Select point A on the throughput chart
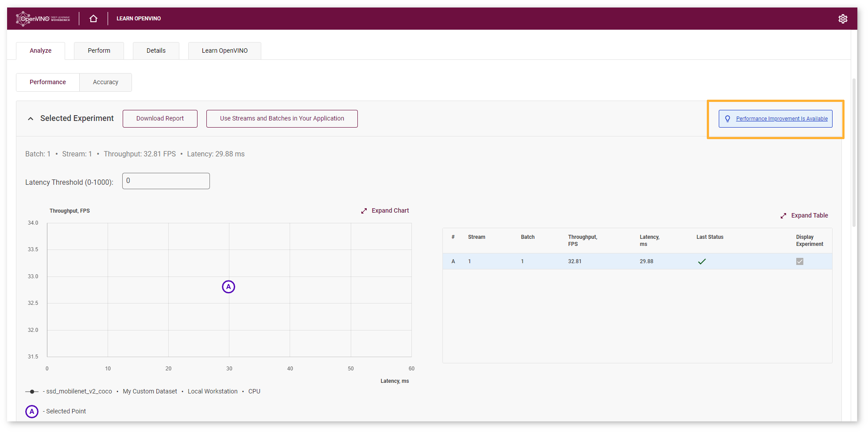This screenshot has width=868, height=432. [229, 287]
